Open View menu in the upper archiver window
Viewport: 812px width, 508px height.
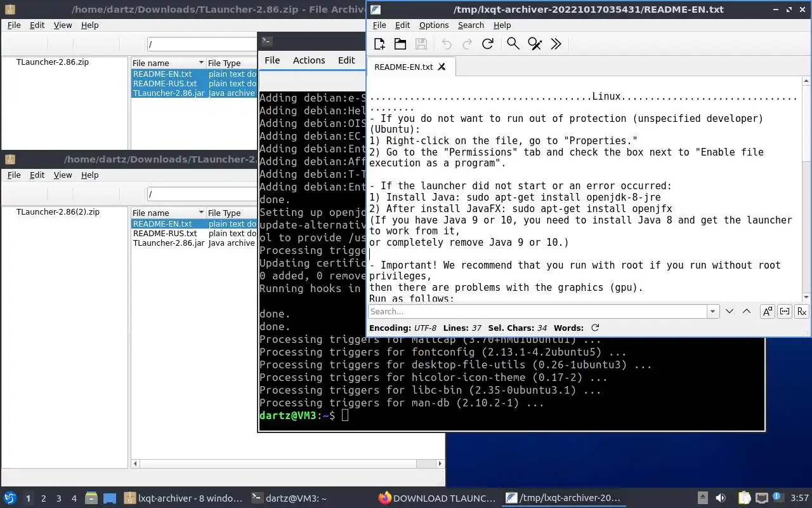point(63,25)
